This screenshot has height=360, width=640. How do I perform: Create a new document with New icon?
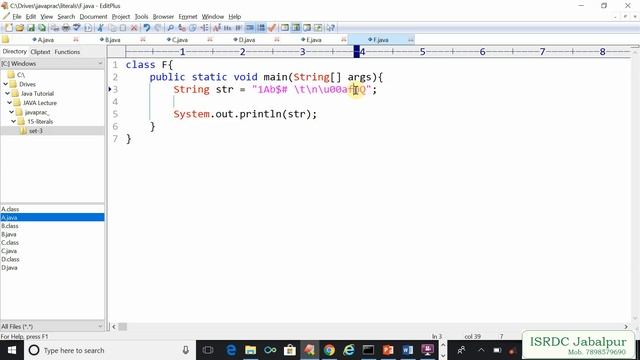point(9,28)
